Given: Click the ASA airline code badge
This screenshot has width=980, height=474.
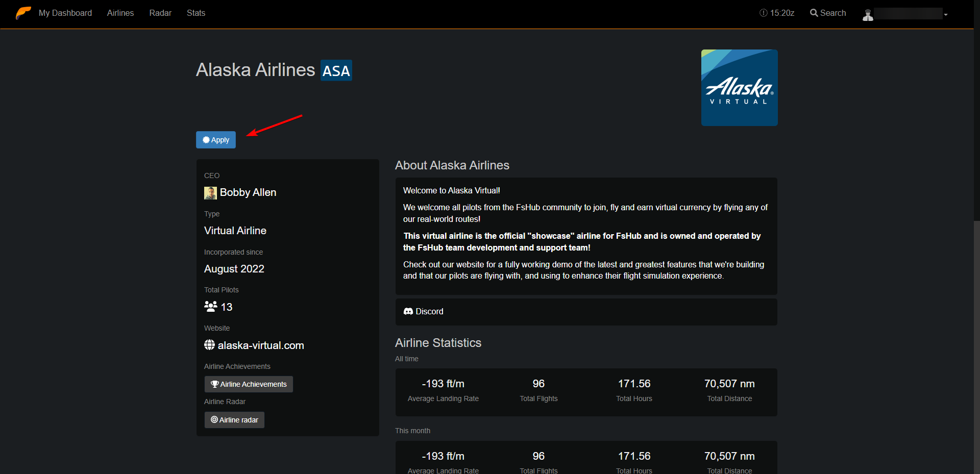Looking at the screenshot, I should (x=336, y=70).
